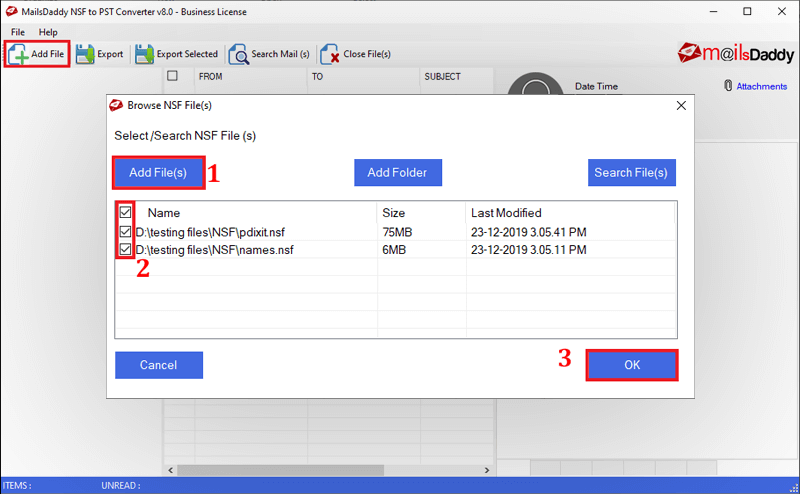Image resolution: width=800 pixels, height=494 pixels.
Task: Click the Date Time label
Action: coord(596,86)
